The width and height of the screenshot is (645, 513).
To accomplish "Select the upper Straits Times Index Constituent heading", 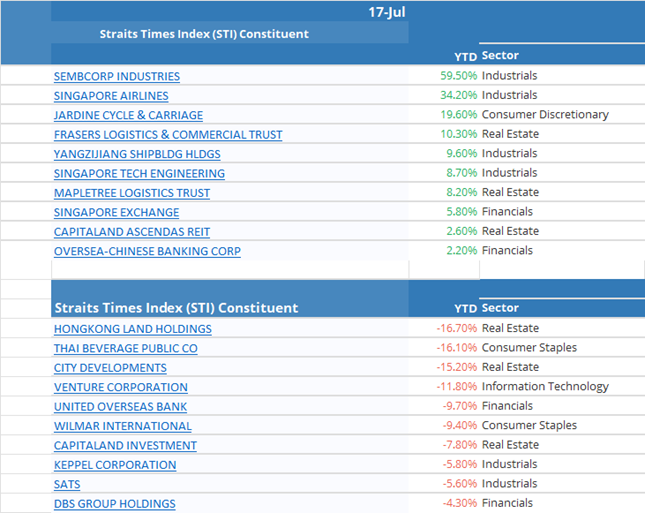I will point(204,34).
